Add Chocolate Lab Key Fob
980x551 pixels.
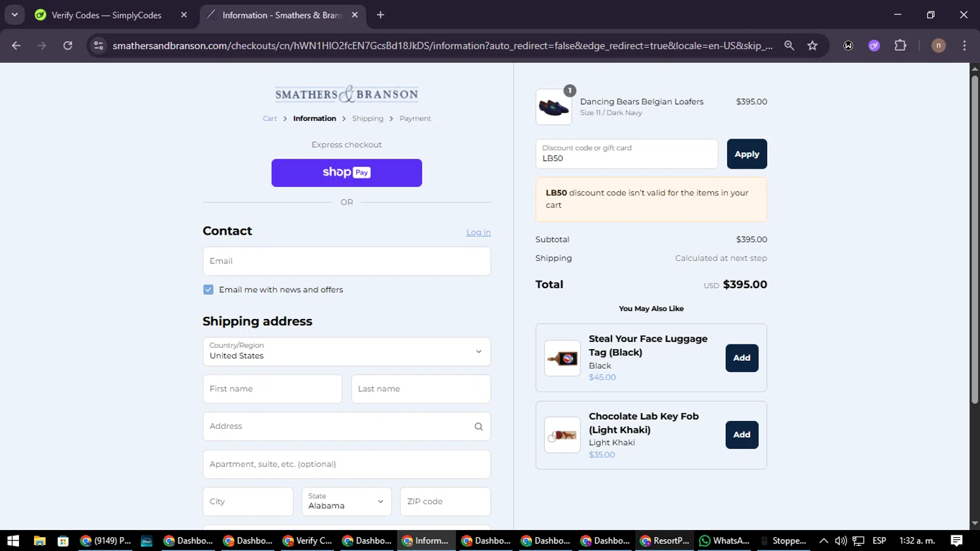coord(742,435)
